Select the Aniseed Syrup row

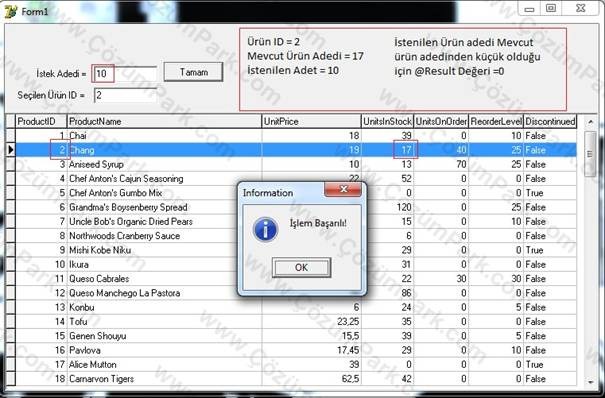pos(296,164)
